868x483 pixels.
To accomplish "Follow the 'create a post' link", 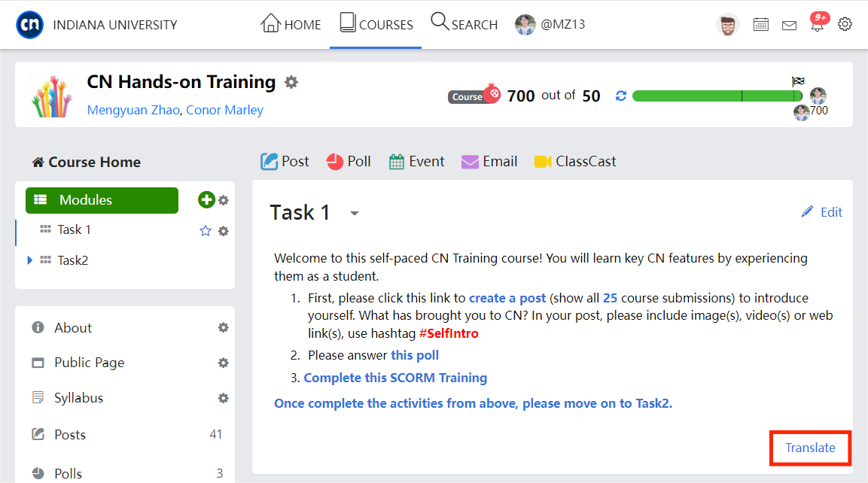I will [507, 298].
